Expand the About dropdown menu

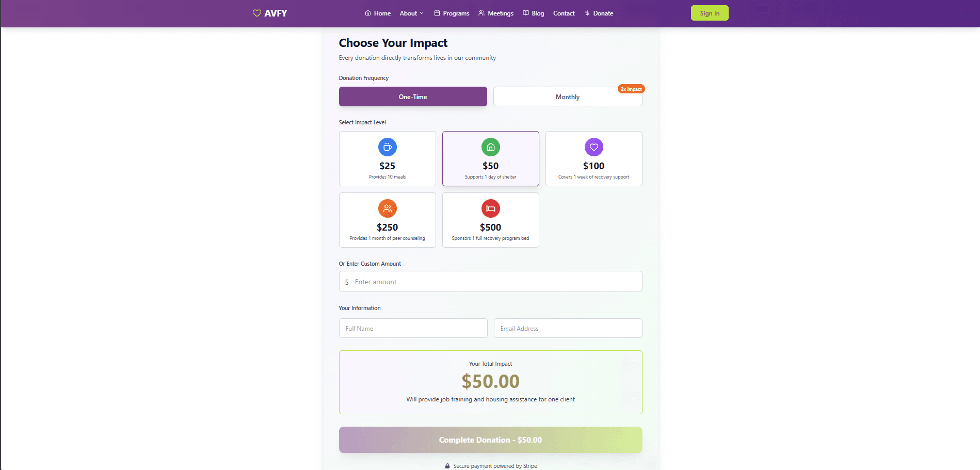(x=411, y=12)
